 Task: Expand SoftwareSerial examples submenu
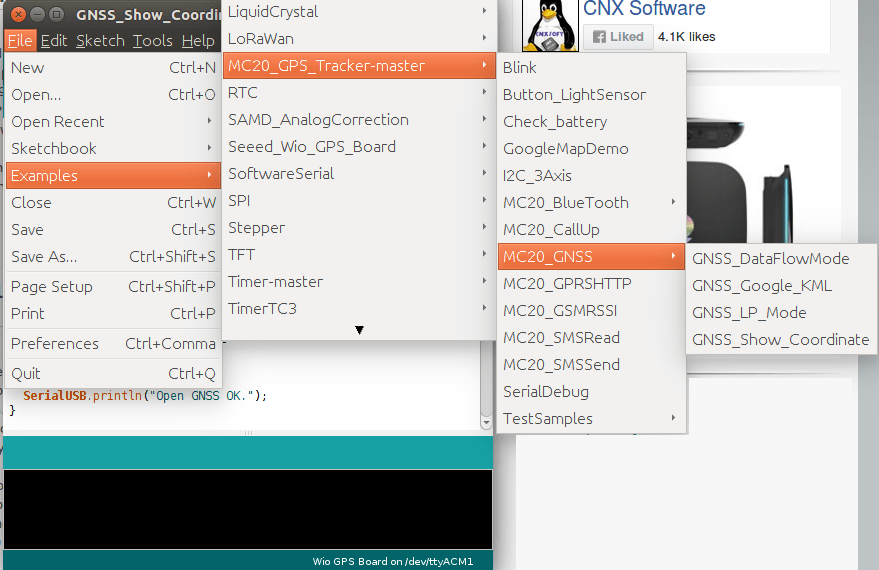(359, 173)
